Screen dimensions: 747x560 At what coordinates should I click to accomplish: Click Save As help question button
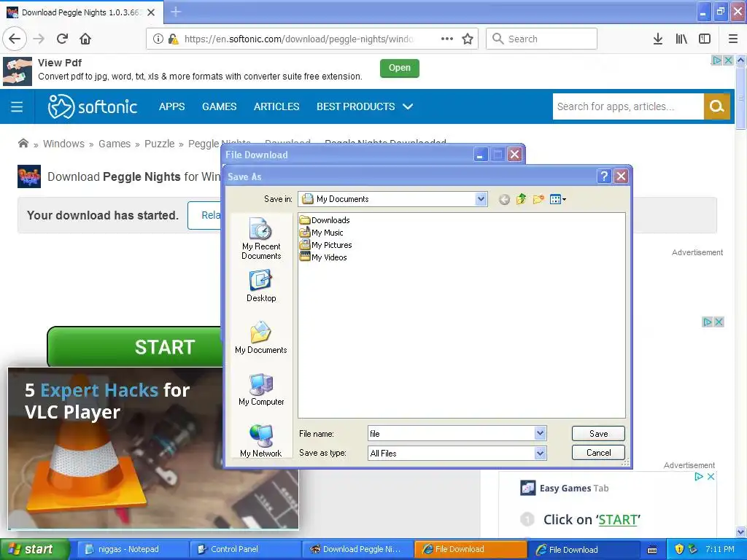pyautogui.click(x=603, y=176)
